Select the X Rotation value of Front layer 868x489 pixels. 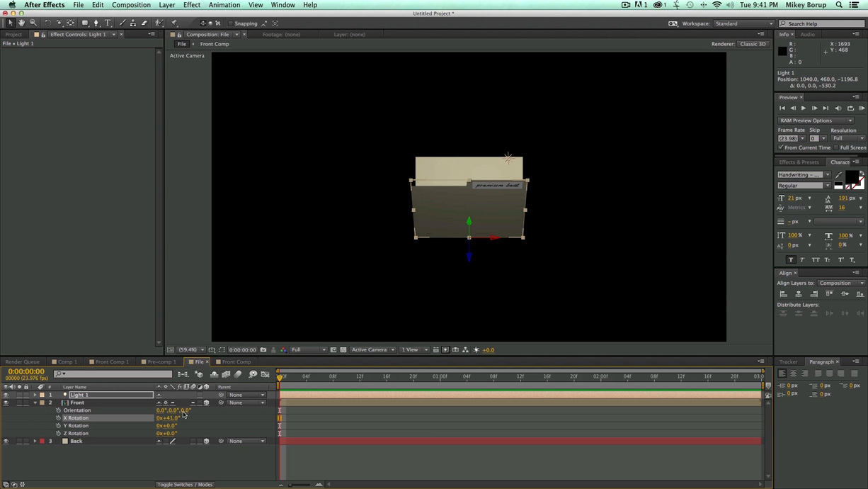pos(167,418)
